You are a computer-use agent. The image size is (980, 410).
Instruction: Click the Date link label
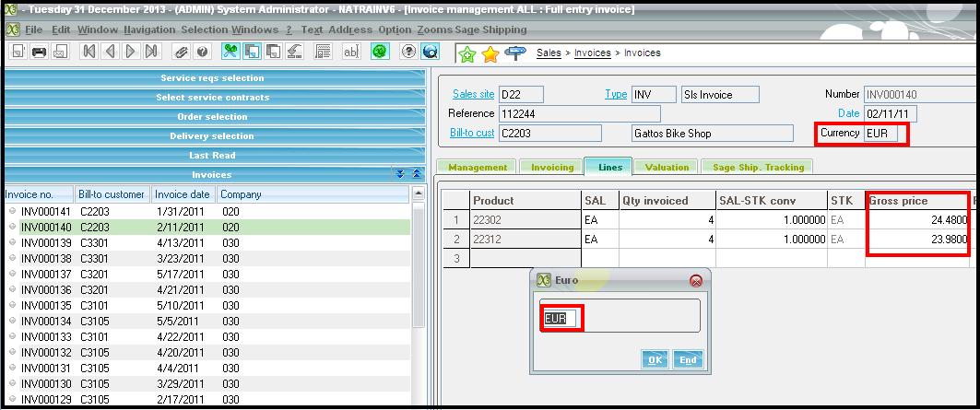849,113
